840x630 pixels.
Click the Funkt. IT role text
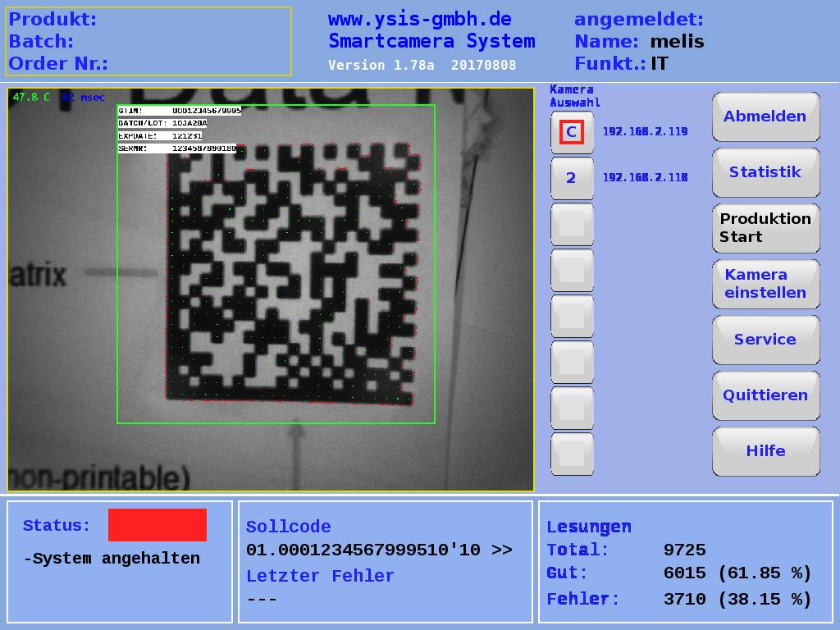tap(622, 64)
